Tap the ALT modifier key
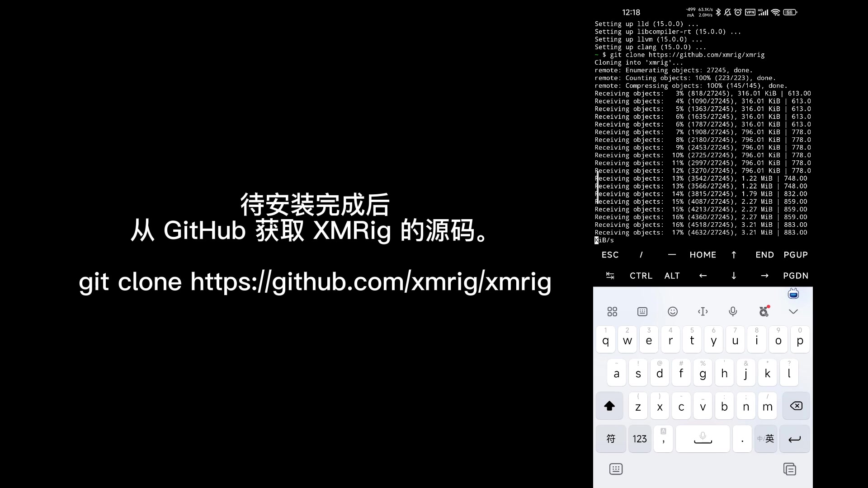 click(x=672, y=275)
